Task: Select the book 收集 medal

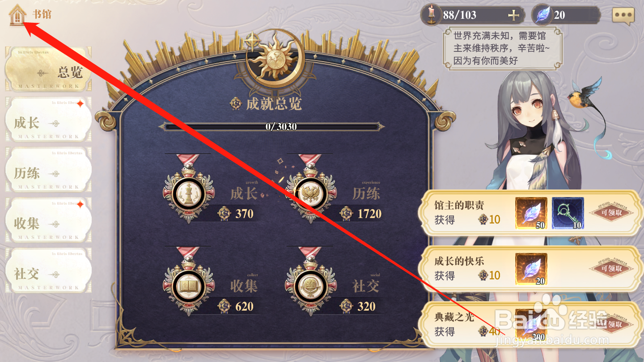Action: 188,282
